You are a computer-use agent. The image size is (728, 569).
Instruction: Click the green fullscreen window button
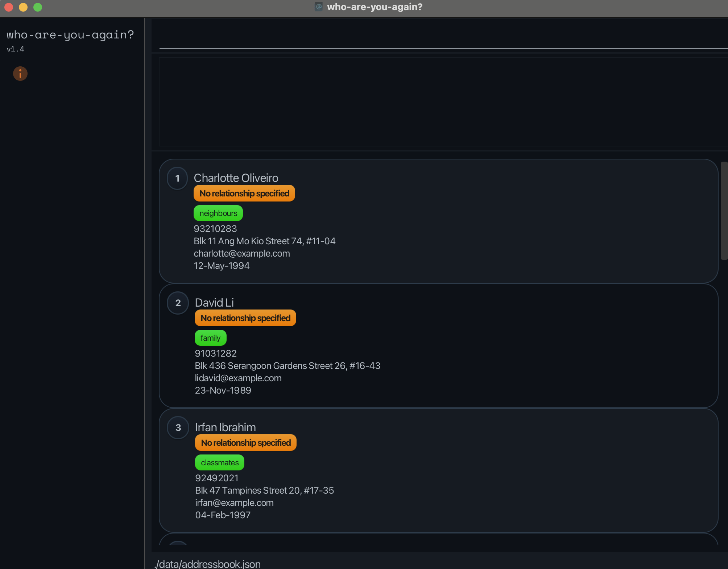(x=38, y=7)
